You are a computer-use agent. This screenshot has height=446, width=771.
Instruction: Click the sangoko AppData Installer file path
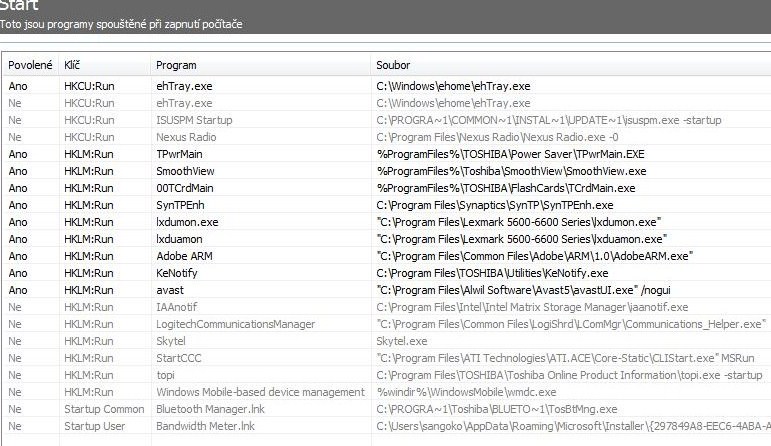573,426
